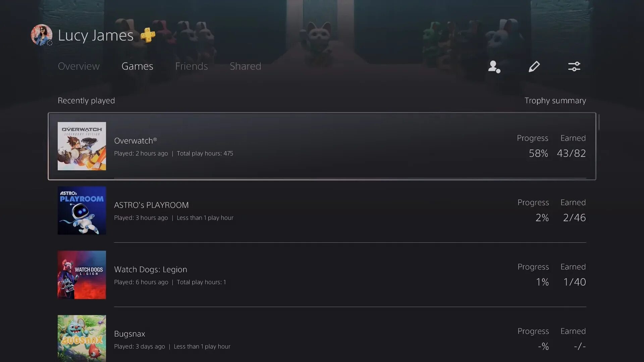Expand Watch Dogs Legion trophy list
The width and height of the screenshot is (644, 362).
[x=322, y=275]
